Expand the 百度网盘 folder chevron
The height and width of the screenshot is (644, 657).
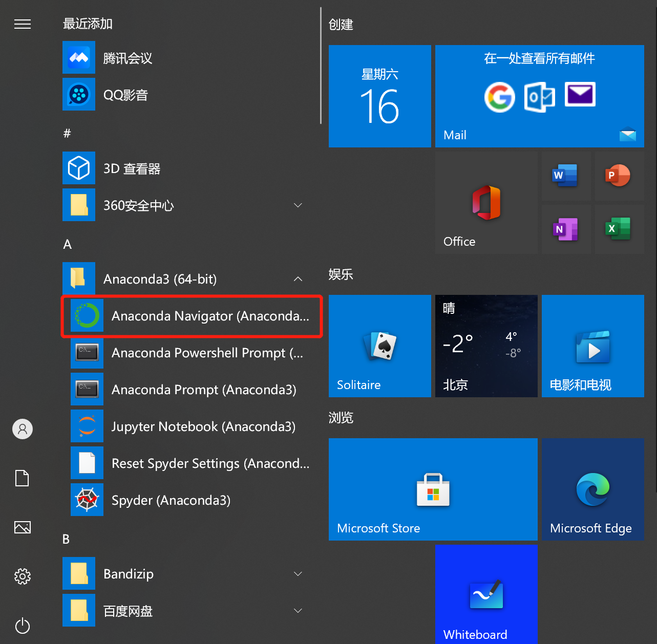[298, 611]
